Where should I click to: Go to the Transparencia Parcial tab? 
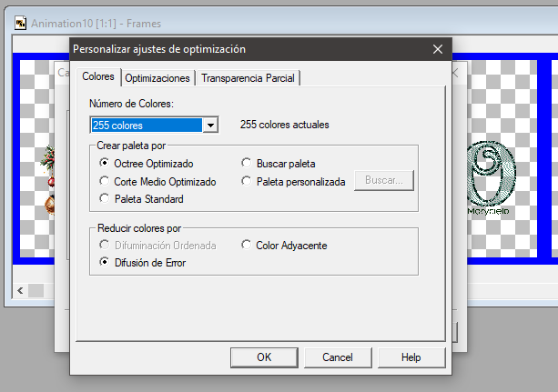point(248,78)
